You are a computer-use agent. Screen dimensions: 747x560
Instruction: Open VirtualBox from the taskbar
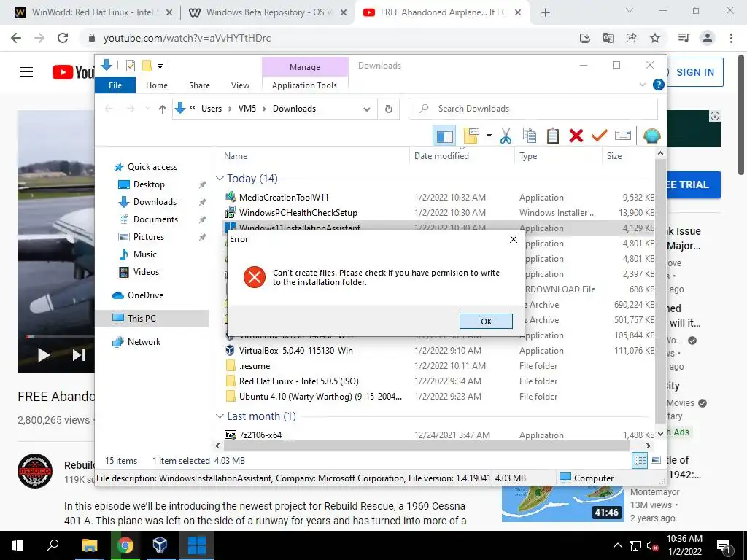[160, 545]
